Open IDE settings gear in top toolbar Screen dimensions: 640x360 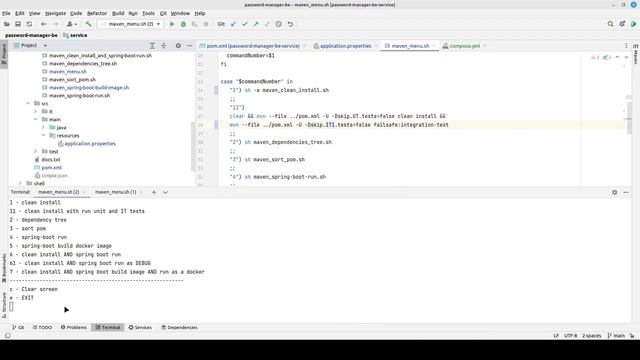[x=622, y=24]
